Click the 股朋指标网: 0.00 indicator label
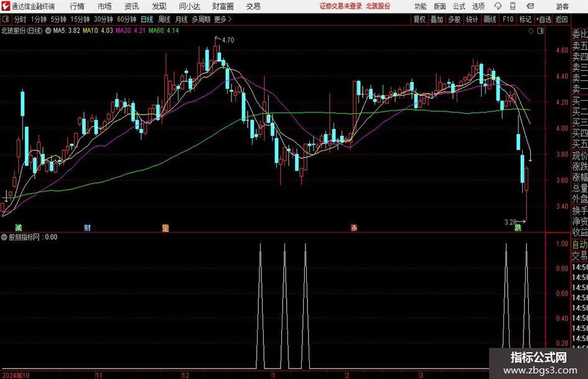 (x=33, y=237)
